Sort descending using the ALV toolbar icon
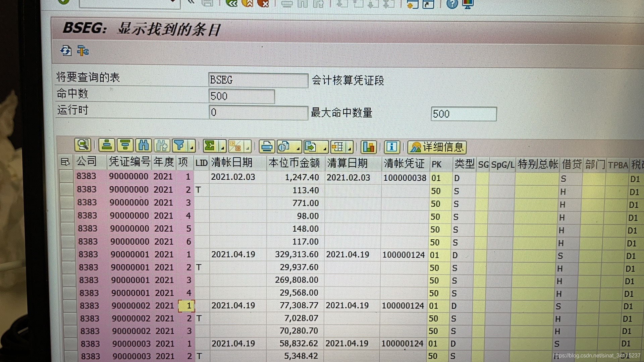The image size is (644, 362). [x=125, y=145]
